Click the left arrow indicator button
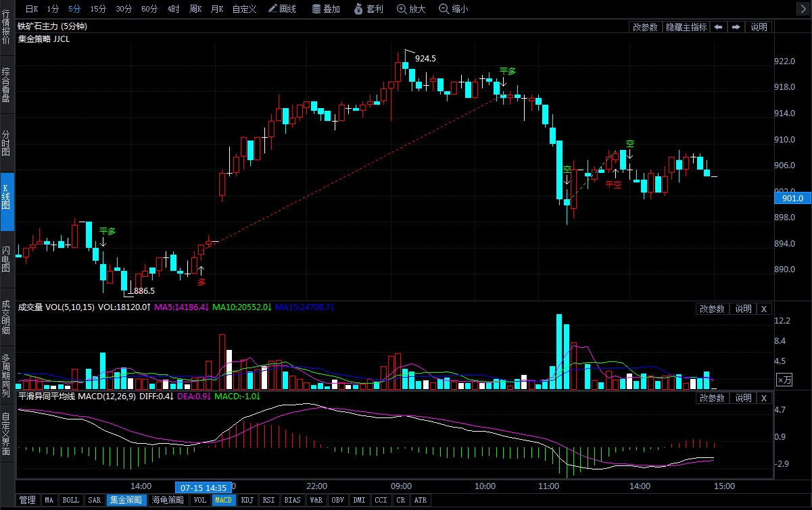 point(718,27)
